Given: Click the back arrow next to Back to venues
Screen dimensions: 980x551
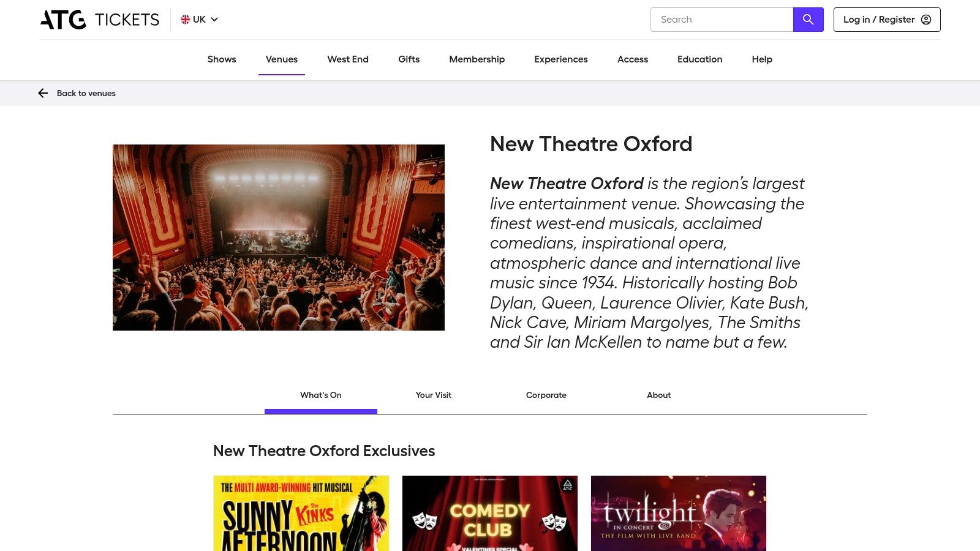Looking at the screenshot, I should pyautogui.click(x=43, y=93).
